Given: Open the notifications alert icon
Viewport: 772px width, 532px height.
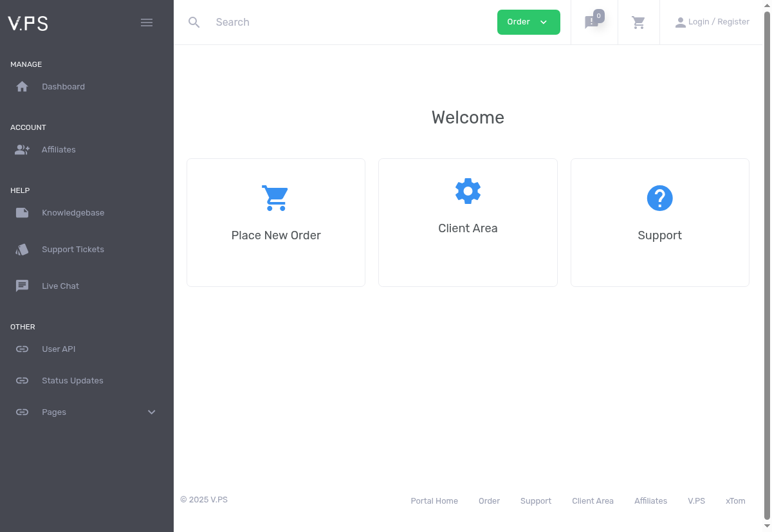Looking at the screenshot, I should [x=592, y=23].
